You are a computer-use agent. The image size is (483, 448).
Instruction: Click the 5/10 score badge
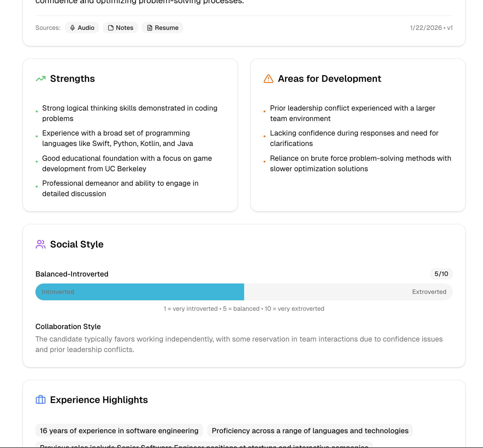click(441, 274)
